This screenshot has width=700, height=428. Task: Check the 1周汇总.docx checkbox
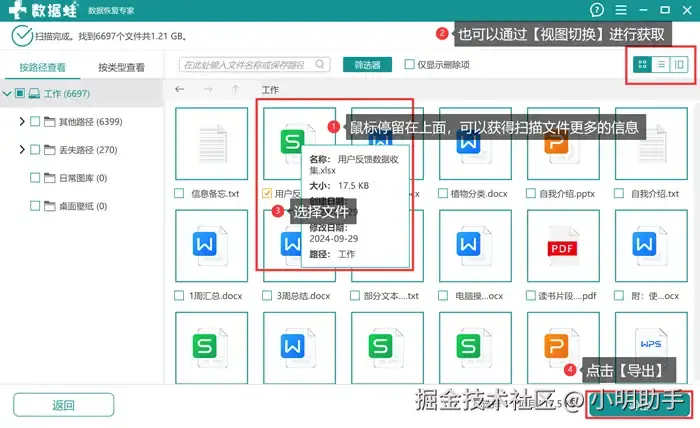coord(179,295)
